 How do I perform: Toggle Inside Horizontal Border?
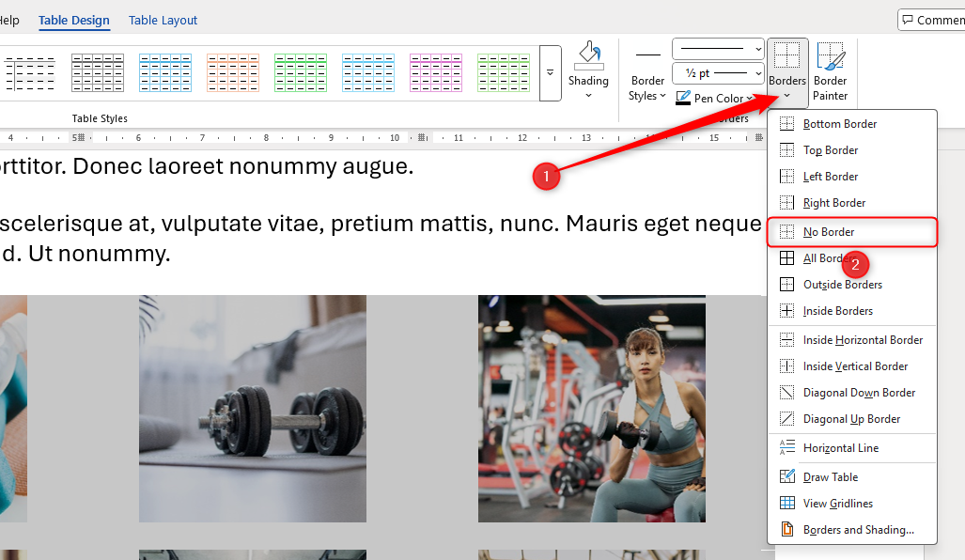click(x=862, y=340)
